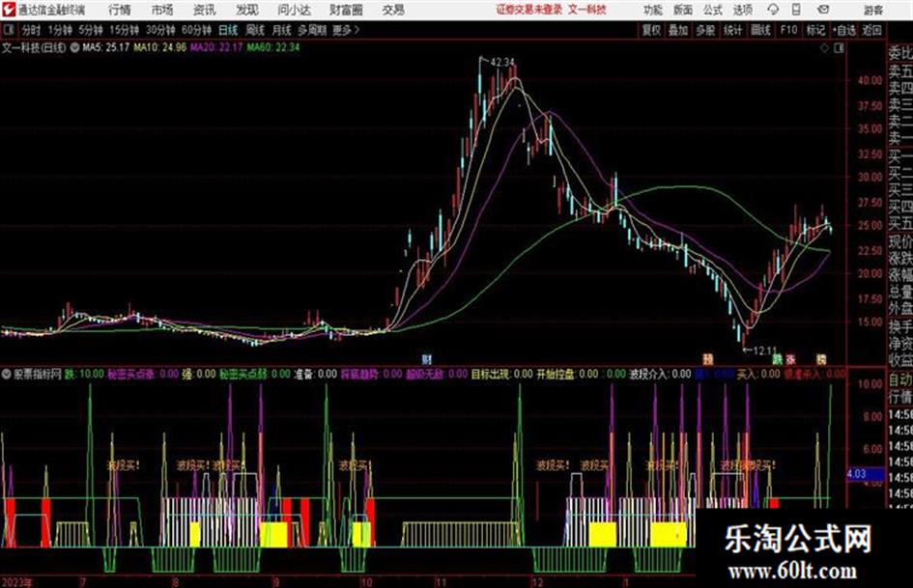Image resolution: width=913 pixels, height=588 pixels.
Task: Click the 通达信 red logo icon
Action: pos(8,10)
